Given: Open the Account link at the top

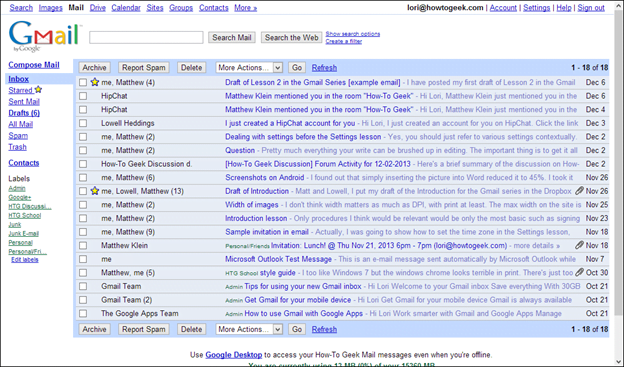Looking at the screenshot, I should click(503, 8).
